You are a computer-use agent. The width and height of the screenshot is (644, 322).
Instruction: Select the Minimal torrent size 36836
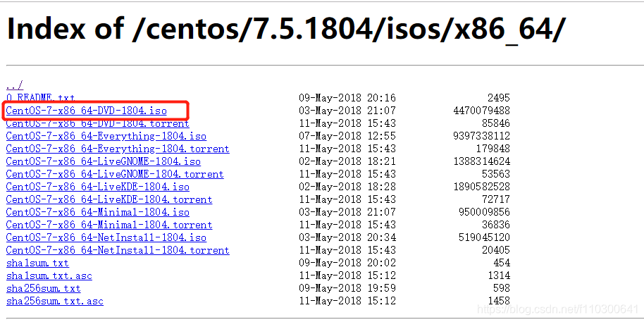point(496,225)
